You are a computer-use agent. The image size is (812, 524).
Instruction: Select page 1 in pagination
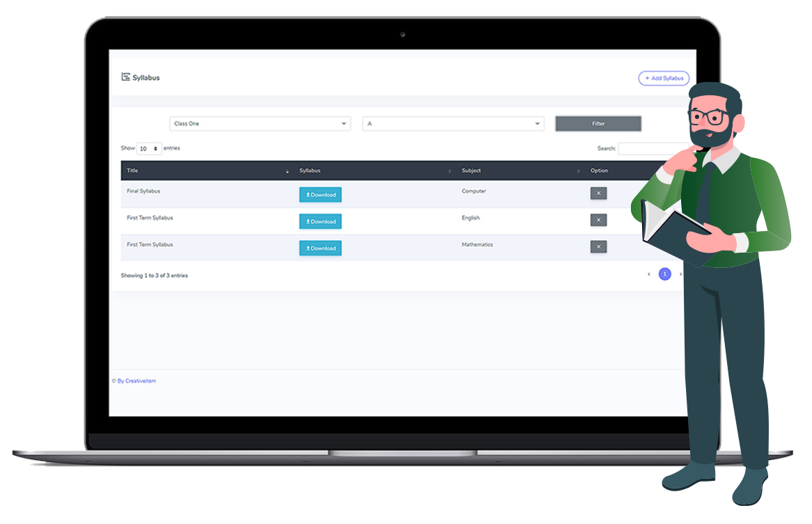(665, 275)
